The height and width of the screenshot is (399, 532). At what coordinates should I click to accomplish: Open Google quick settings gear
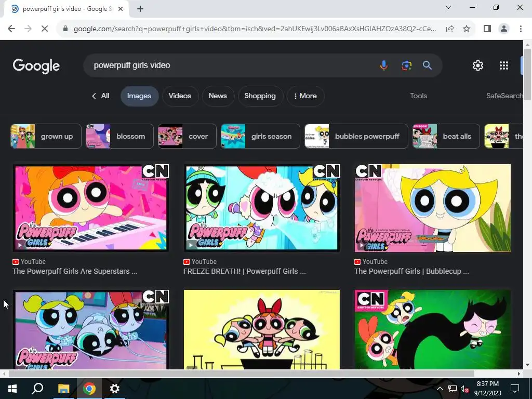[478, 65]
